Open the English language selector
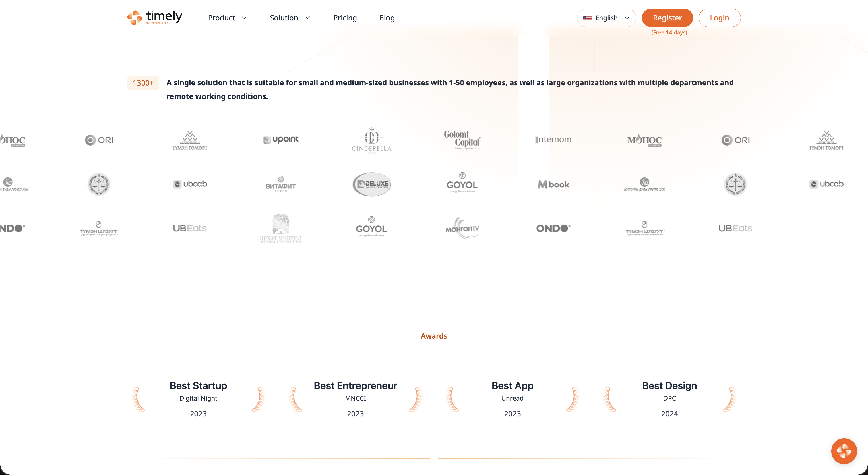This screenshot has width=868, height=475. pyautogui.click(x=606, y=18)
